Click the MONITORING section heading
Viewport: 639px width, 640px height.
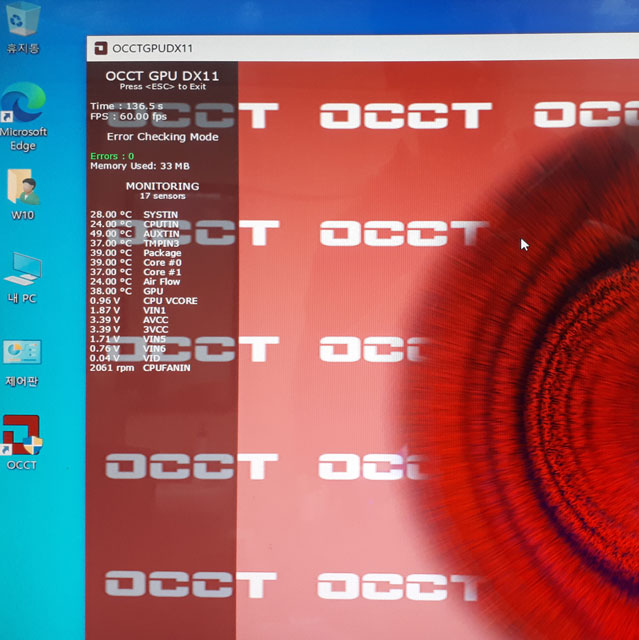(x=162, y=186)
